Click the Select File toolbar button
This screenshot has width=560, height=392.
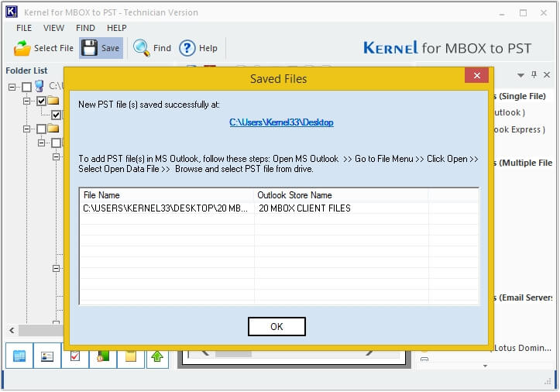43,48
